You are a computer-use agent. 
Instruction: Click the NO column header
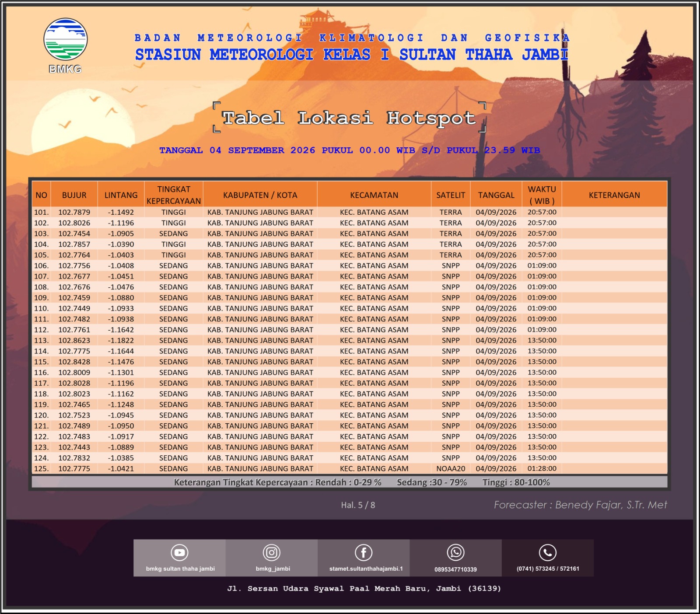pos(41,195)
